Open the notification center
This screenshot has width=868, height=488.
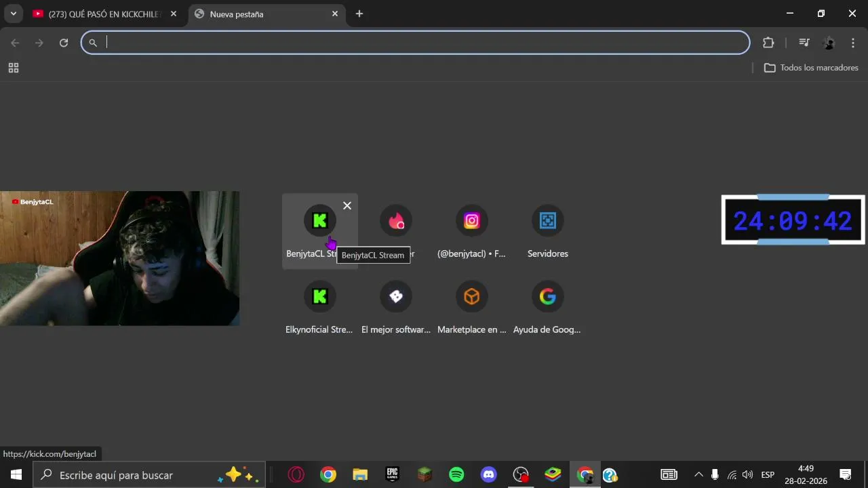click(x=846, y=474)
